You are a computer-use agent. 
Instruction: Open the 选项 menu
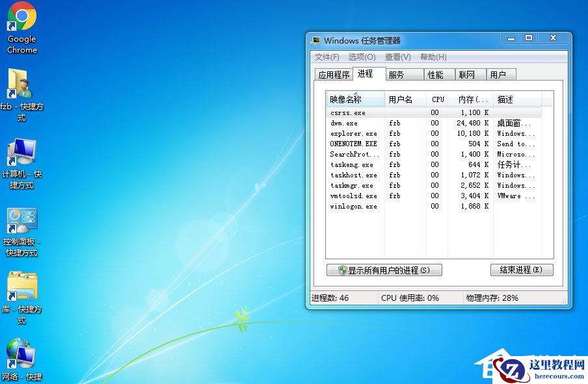point(362,57)
